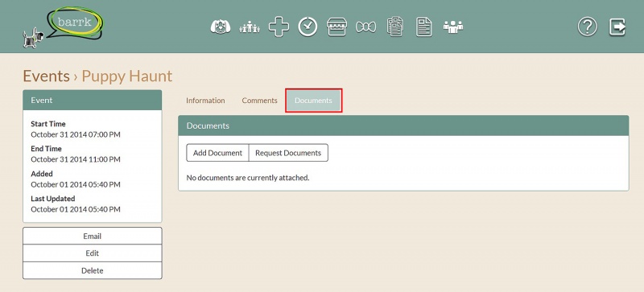644x292 pixels.
Task: Select the Documents tab
Action: click(313, 101)
